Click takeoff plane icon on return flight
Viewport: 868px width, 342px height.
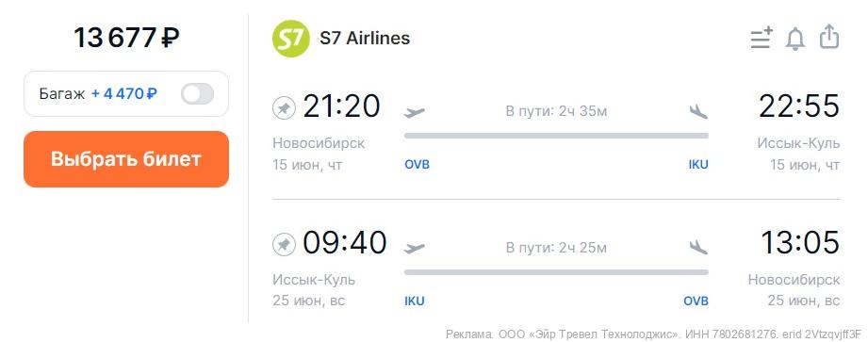tap(414, 248)
